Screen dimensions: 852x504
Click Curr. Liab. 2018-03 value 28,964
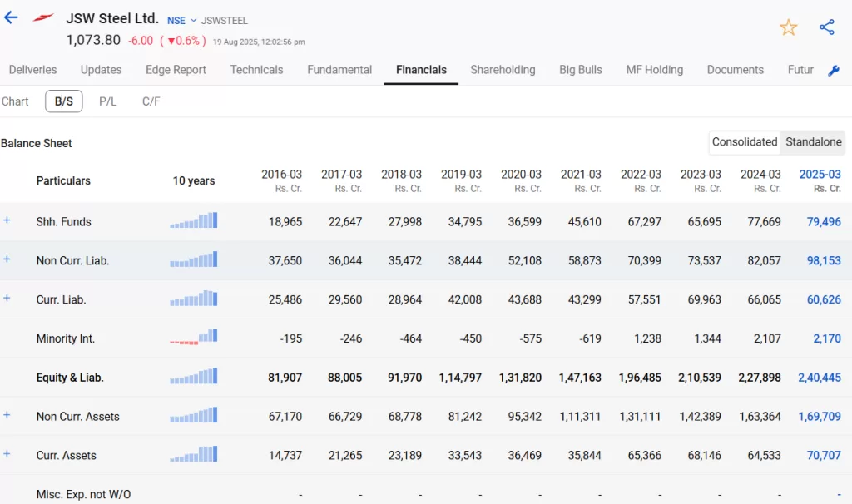(405, 299)
